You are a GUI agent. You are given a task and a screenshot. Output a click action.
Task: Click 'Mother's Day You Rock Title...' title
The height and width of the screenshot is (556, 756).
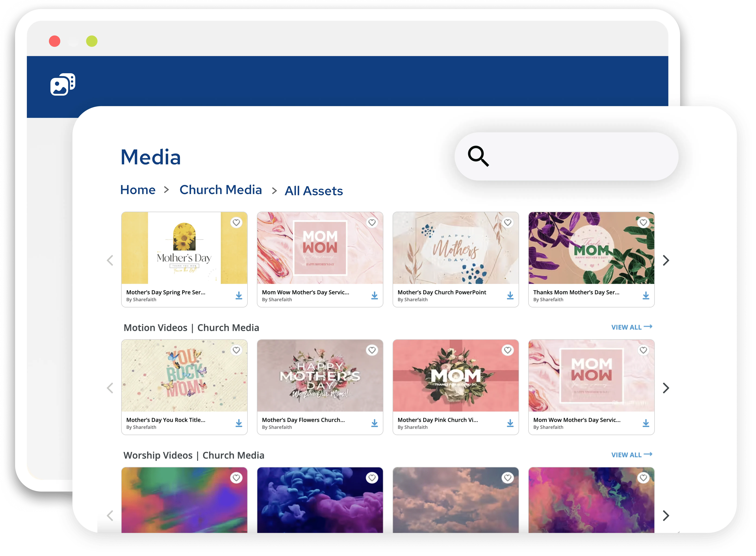[166, 420]
